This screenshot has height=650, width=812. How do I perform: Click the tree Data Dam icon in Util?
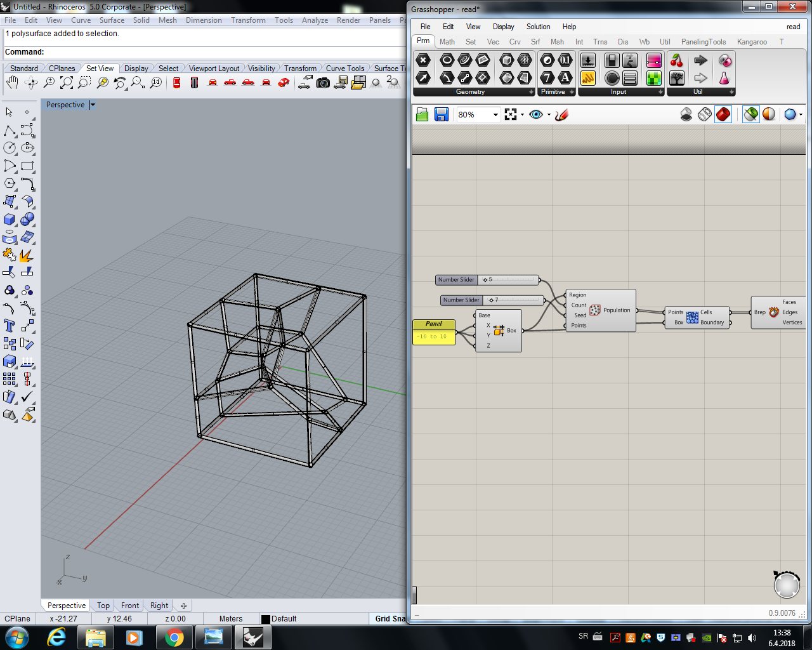click(x=677, y=78)
